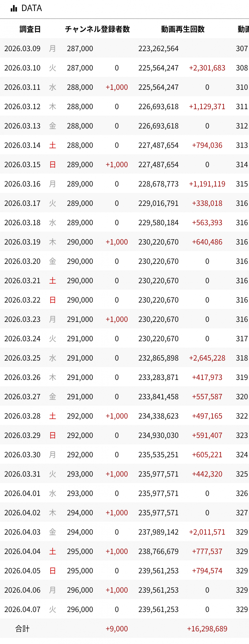The width and height of the screenshot is (249, 644).
Task: Select the チャンネル登録者数 column header
Action: tap(97, 29)
